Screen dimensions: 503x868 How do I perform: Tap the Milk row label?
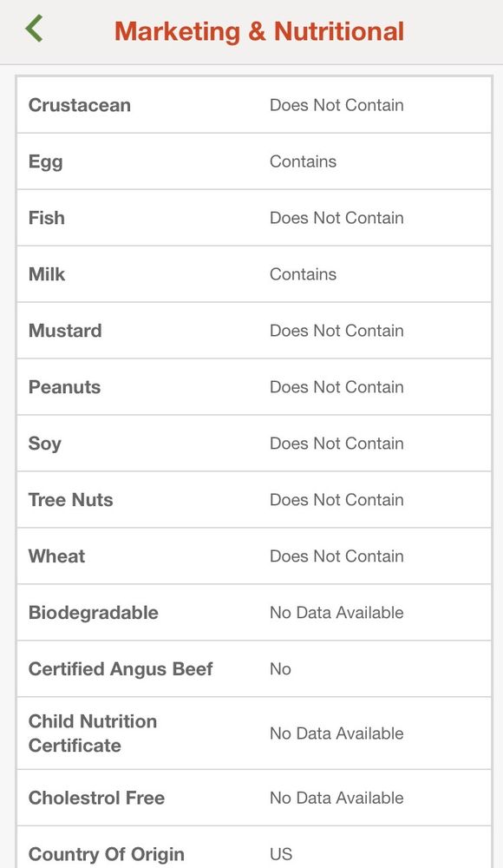(x=47, y=274)
